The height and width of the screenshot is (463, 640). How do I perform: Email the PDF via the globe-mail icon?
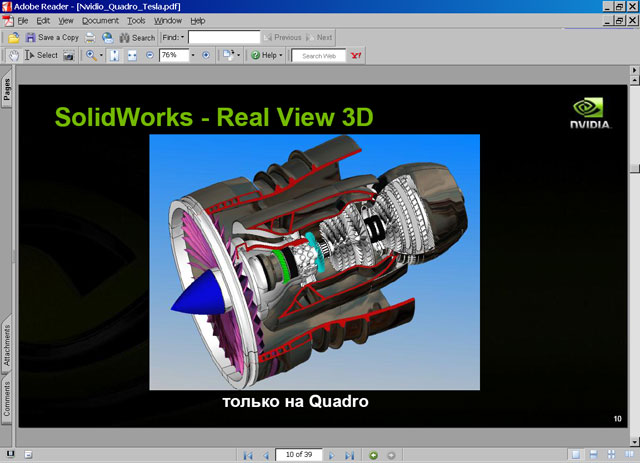click(107, 38)
